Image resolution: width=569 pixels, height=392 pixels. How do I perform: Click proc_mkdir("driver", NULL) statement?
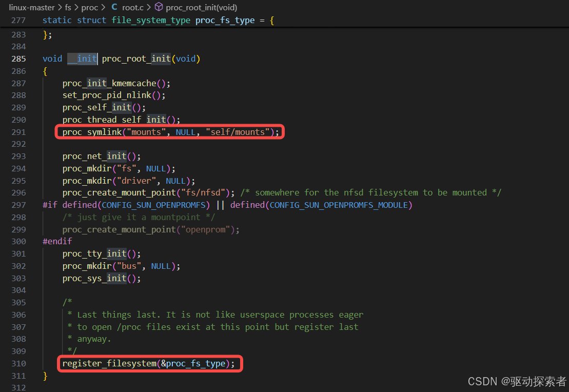pyautogui.click(x=129, y=181)
